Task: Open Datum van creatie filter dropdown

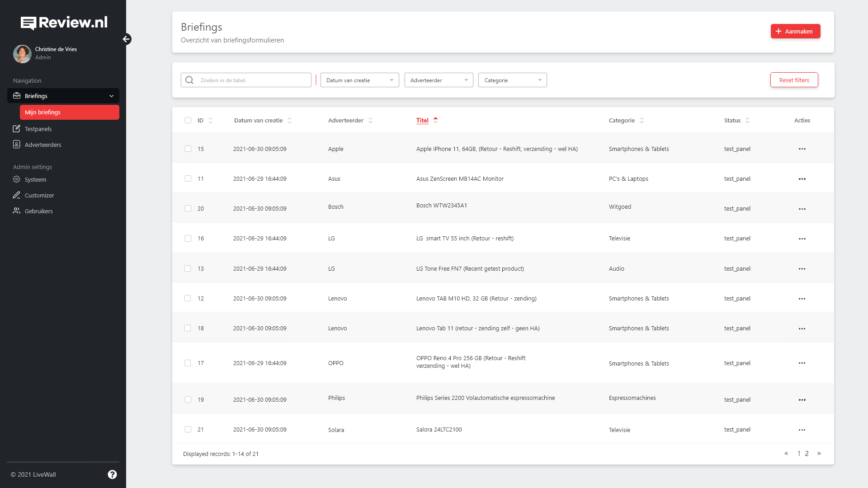Action: click(x=360, y=80)
